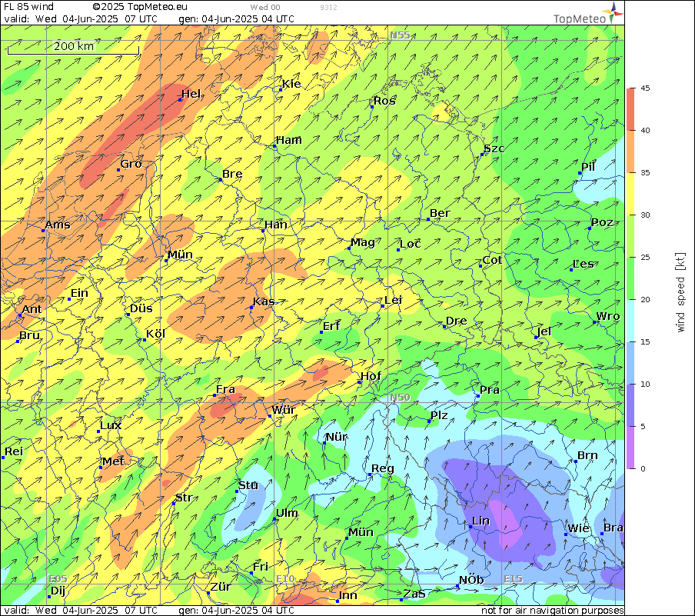Click the Wie city label

click(578, 528)
